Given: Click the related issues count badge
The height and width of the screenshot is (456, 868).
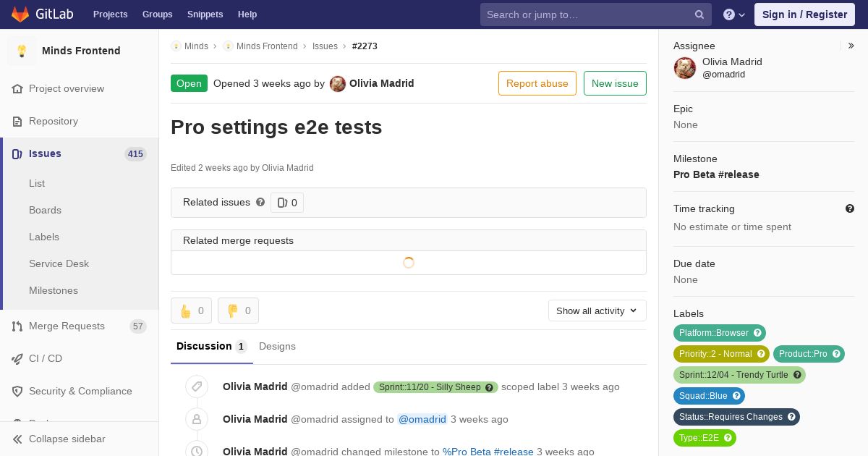Looking at the screenshot, I should [287, 203].
